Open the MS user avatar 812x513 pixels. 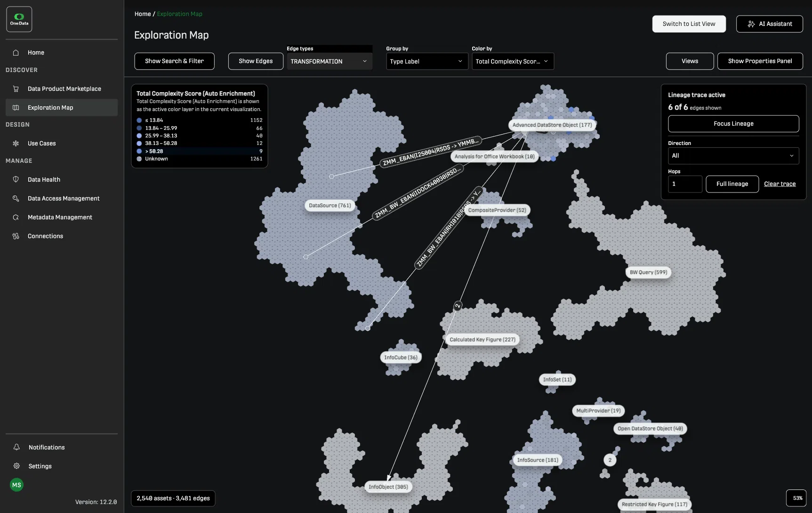(16, 485)
